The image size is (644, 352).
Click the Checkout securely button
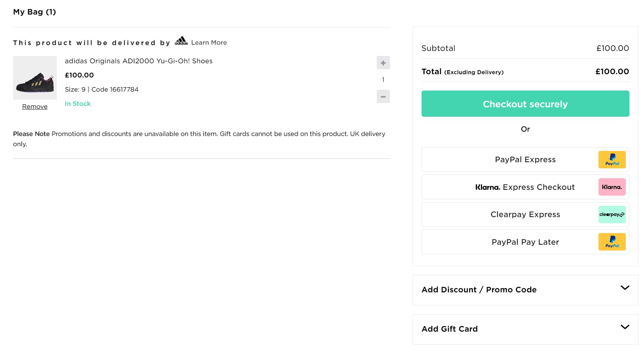(525, 104)
